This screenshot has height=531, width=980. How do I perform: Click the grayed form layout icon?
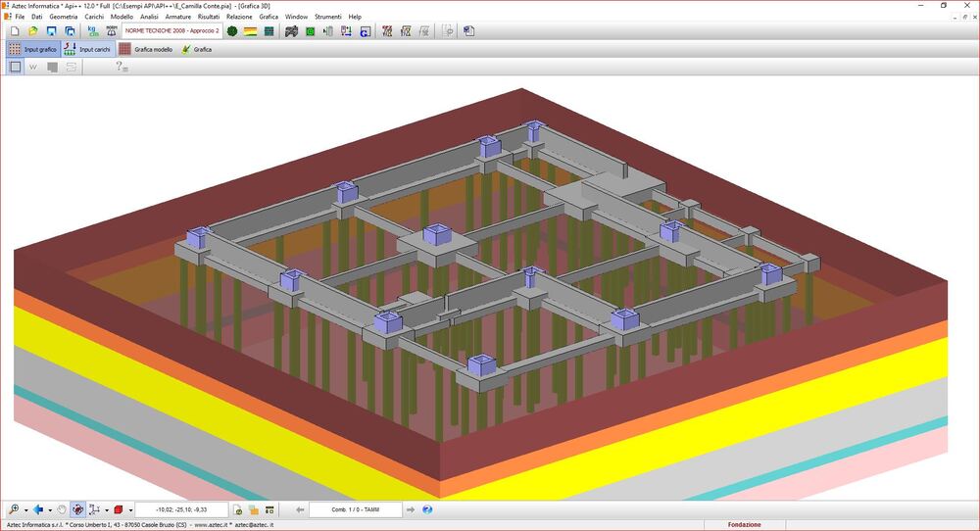pyautogui.click(x=72, y=67)
